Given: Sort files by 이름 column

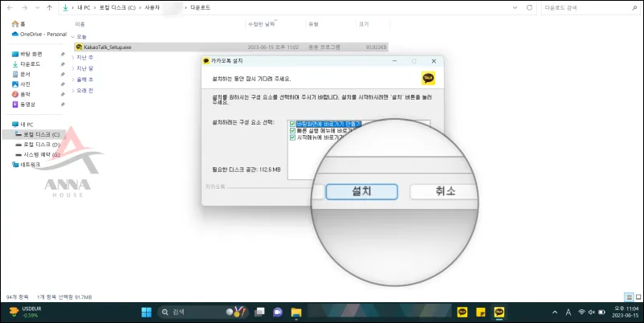Looking at the screenshot, I should pos(79,24).
